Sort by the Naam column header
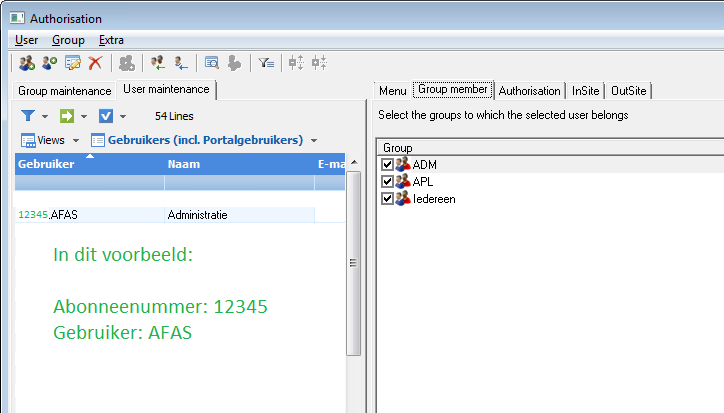The height and width of the screenshot is (413, 724). tap(240, 164)
